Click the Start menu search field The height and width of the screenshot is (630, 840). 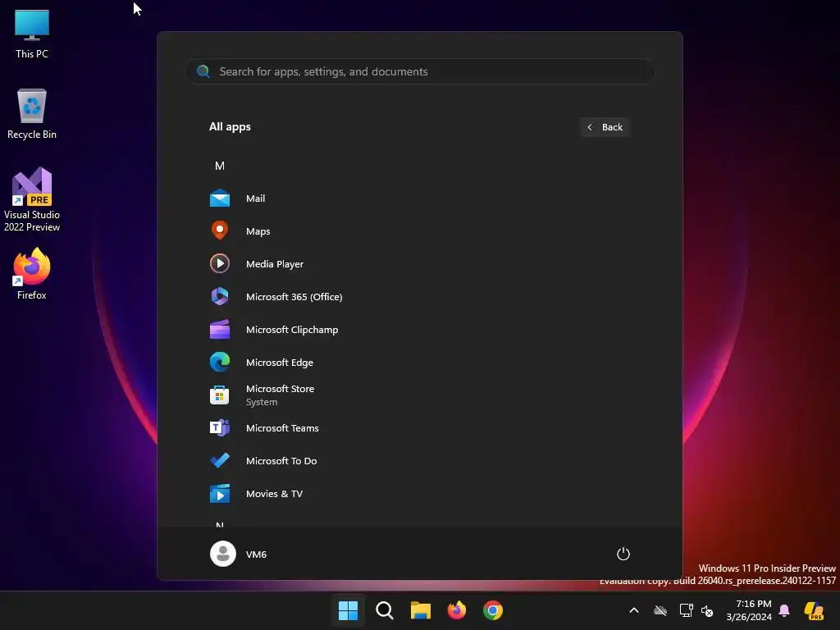coord(420,72)
